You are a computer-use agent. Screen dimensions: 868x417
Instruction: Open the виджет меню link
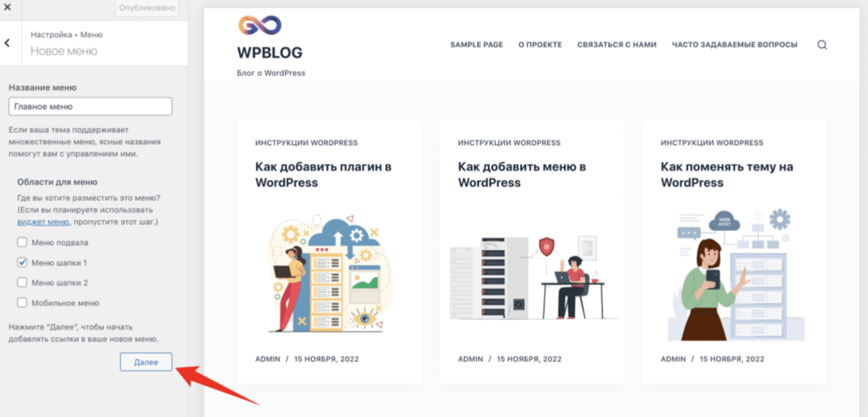43,222
